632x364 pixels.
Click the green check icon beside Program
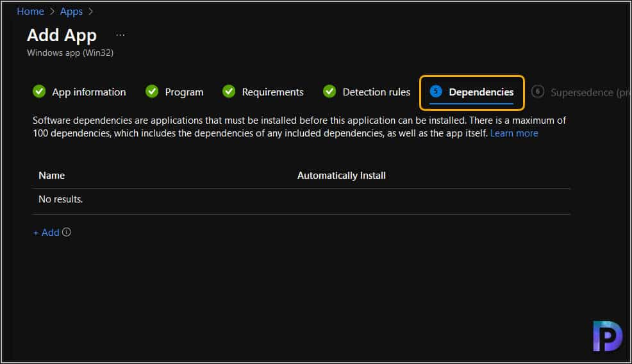(x=152, y=92)
